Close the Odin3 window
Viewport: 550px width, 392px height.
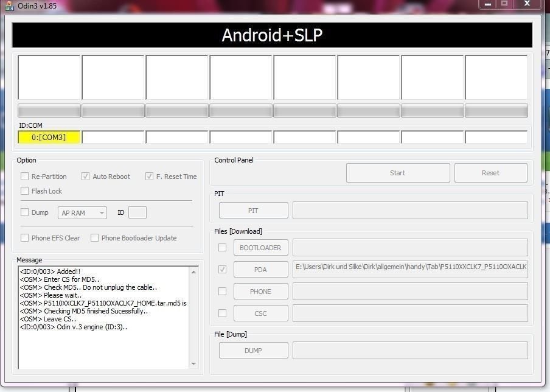[x=527, y=4]
